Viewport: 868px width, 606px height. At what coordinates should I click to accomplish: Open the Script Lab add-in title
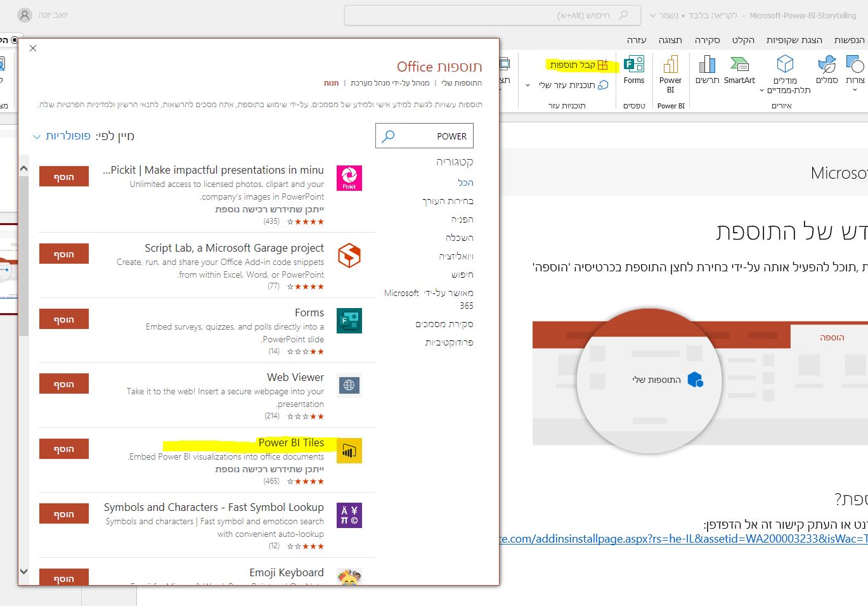tap(234, 248)
